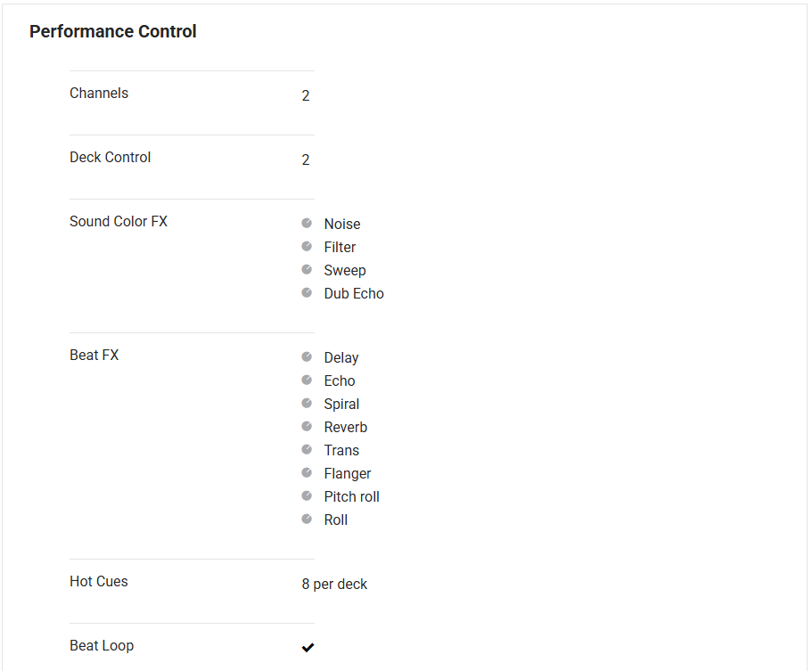Click the Channels row label
Screen dimensions: 812x671
click(99, 94)
